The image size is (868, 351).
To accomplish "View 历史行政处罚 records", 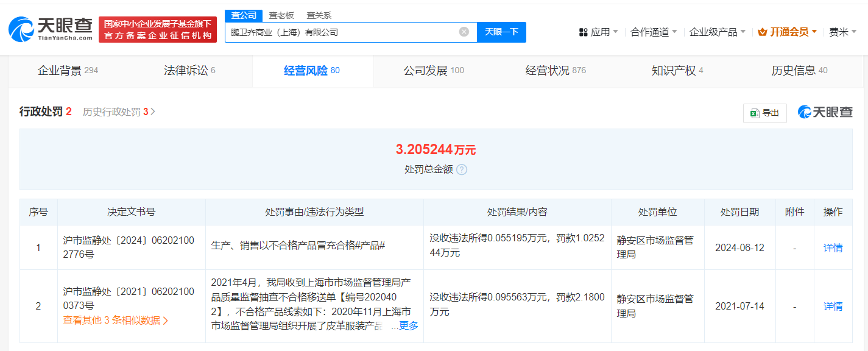I will [x=115, y=112].
